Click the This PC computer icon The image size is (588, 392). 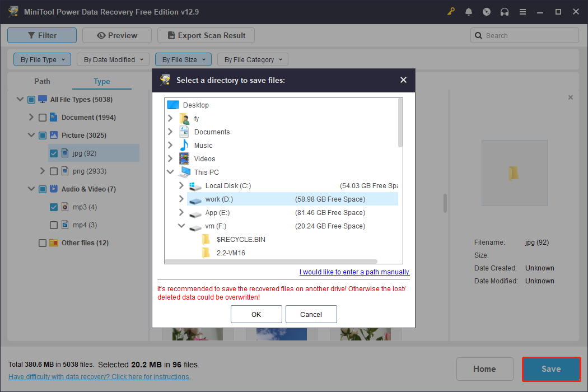[x=184, y=172]
